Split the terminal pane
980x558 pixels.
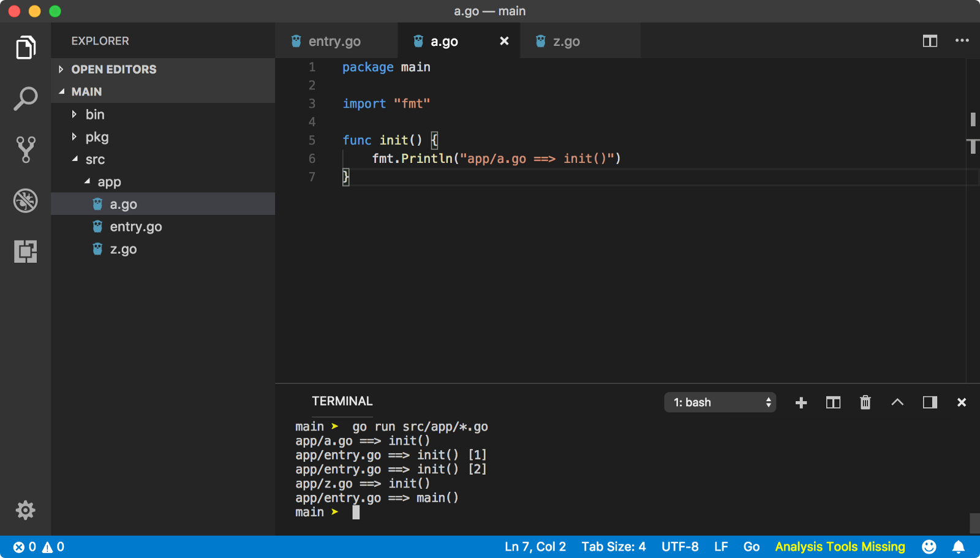pos(833,402)
